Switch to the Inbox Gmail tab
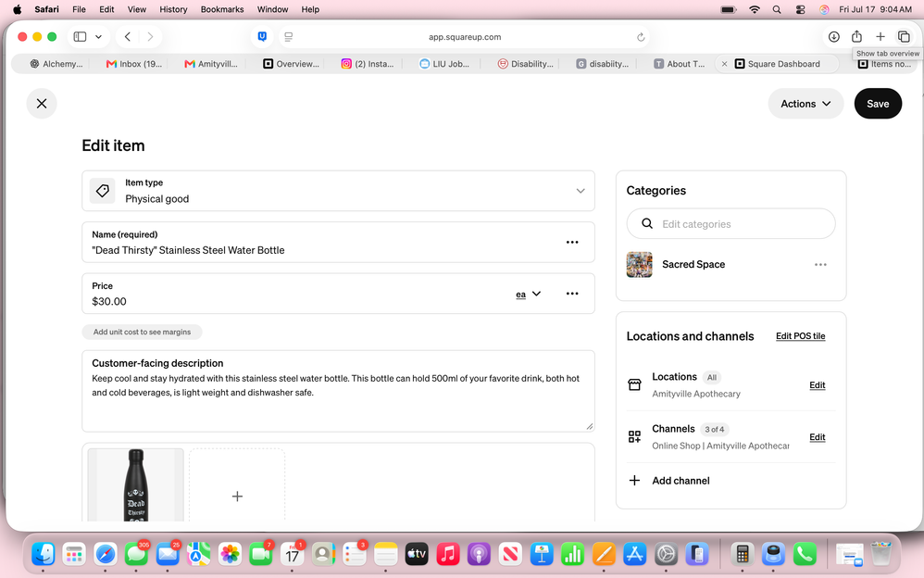 [x=133, y=64]
